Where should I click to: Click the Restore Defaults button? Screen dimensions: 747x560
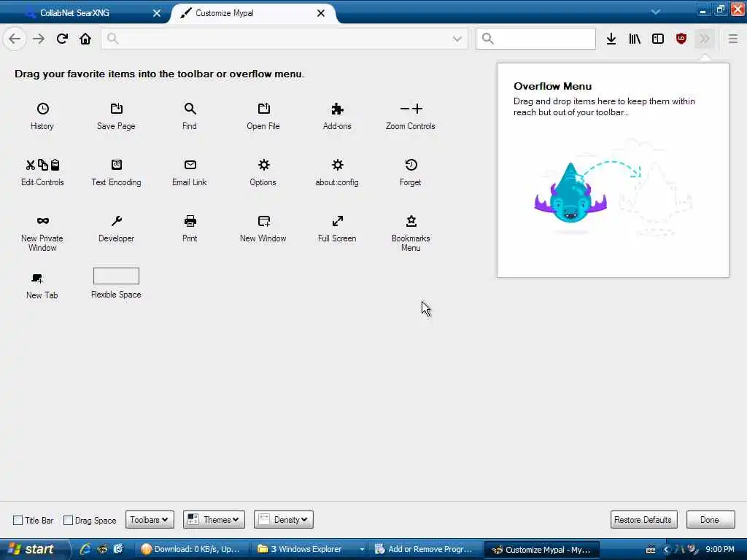[x=643, y=519]
